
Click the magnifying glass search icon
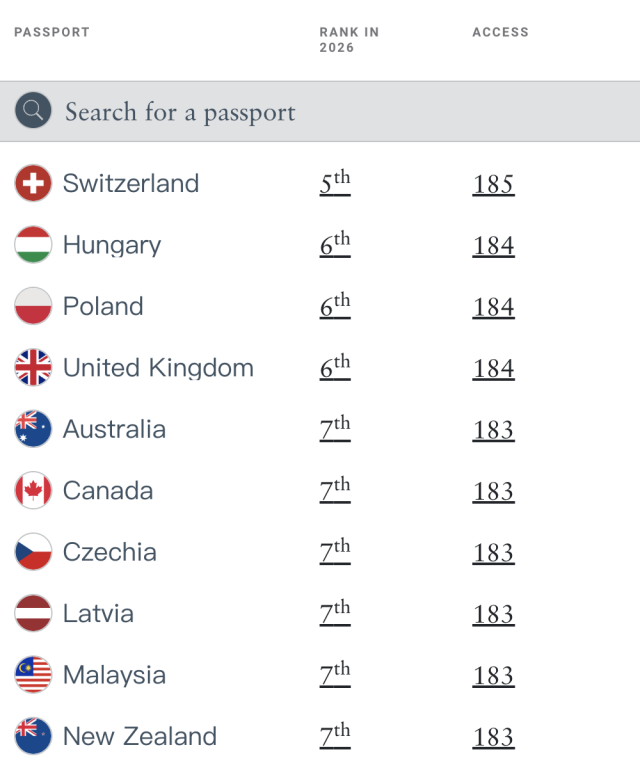(33, 110)
